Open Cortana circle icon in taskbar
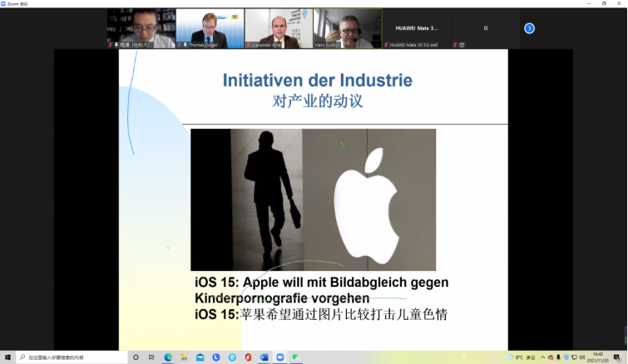628x364 pixels. [136, 357]
